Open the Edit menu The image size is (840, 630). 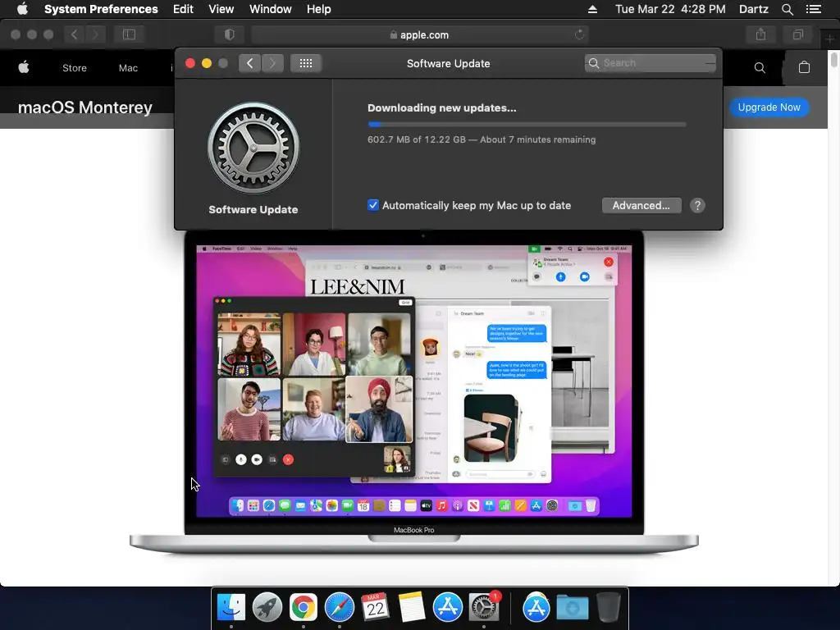pos(183,9)
